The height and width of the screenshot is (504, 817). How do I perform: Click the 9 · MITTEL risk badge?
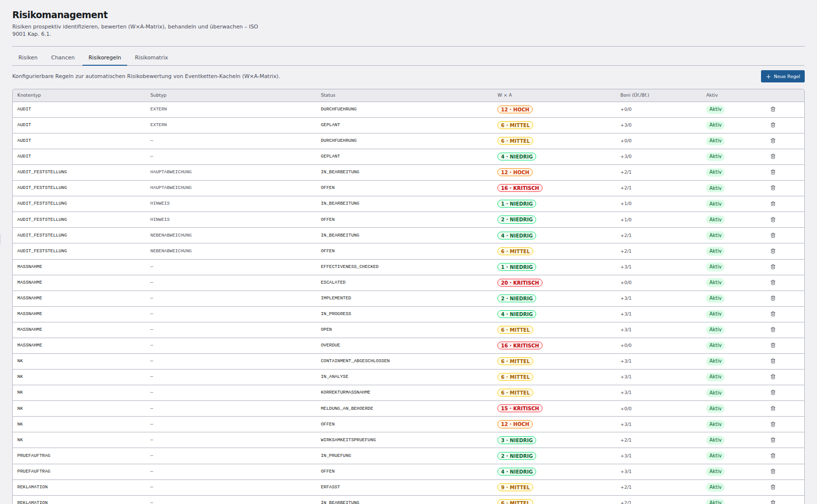pos(515,487)
